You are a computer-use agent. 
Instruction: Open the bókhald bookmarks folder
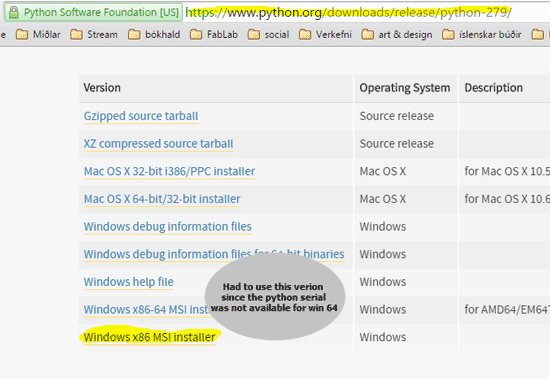pos(154,34)
